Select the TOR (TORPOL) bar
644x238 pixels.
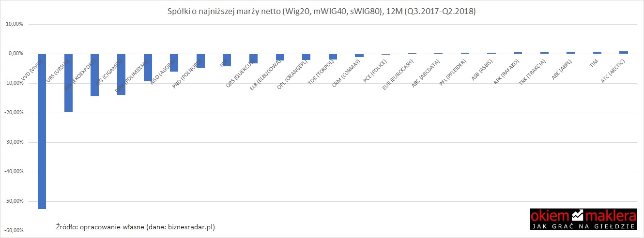(x=333, y=57)
